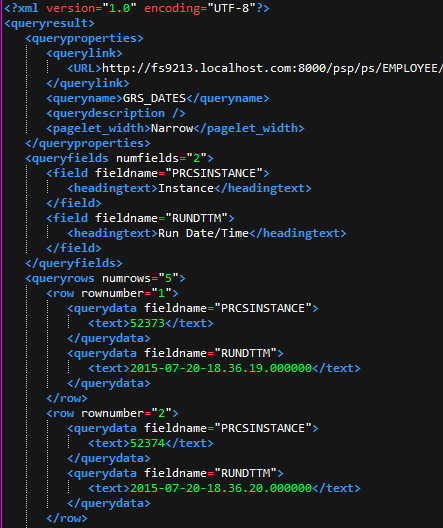Click the queryname value GRS_DATES
443x528 pixels.
(x=154, y=98)
